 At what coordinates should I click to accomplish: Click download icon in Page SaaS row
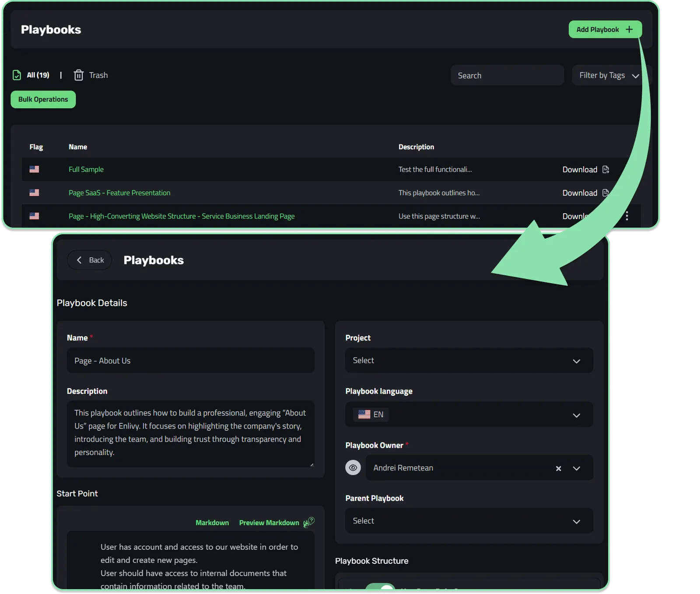pos(605,193)
